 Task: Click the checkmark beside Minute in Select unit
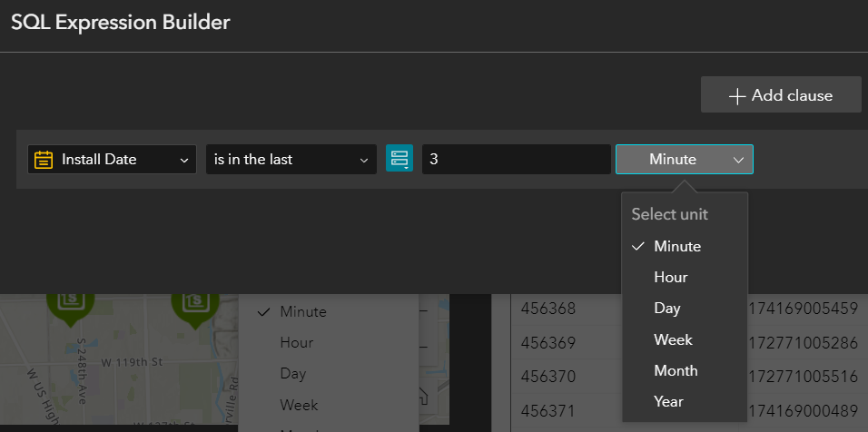tap(638, 246)
